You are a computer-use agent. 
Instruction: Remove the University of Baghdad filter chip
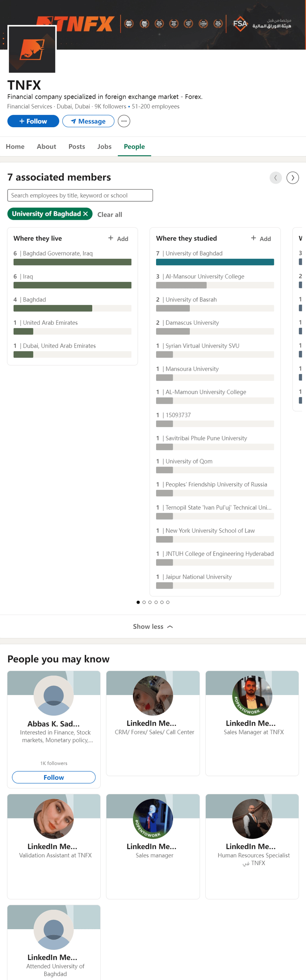86,214
